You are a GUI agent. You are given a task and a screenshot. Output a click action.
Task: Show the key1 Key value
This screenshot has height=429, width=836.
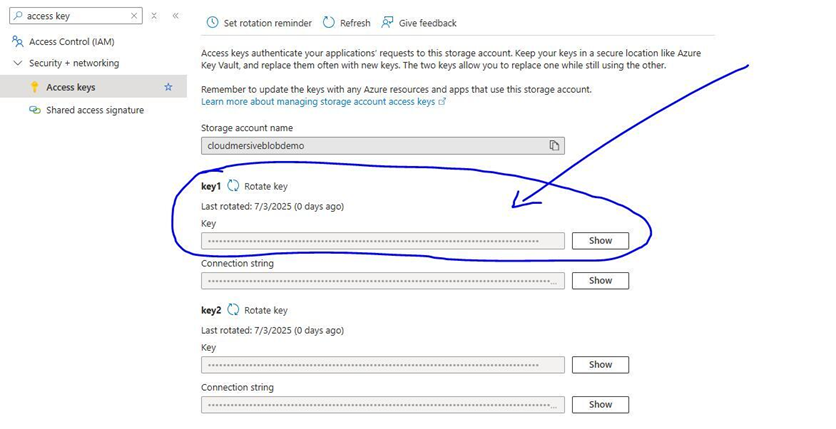(x=600, y=240)
